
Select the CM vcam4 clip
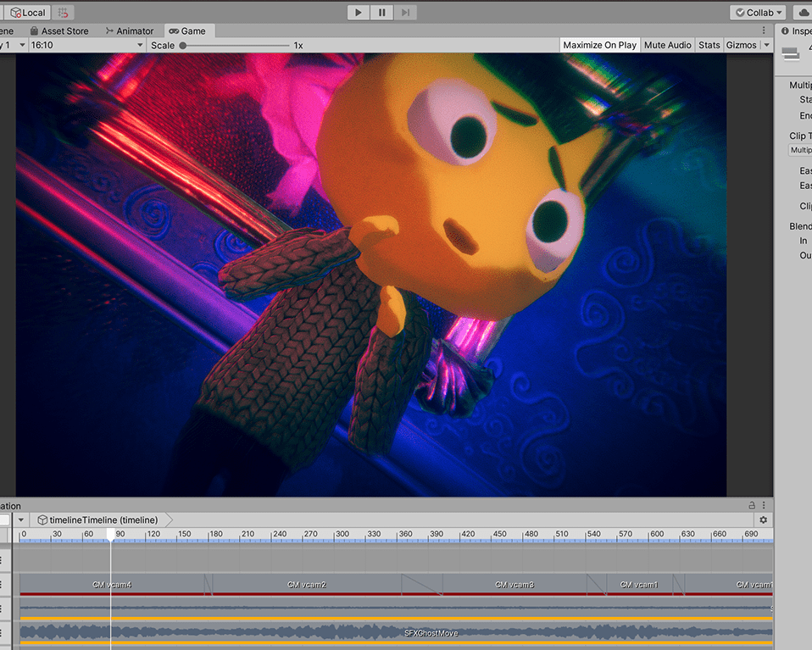click(112, 584)
